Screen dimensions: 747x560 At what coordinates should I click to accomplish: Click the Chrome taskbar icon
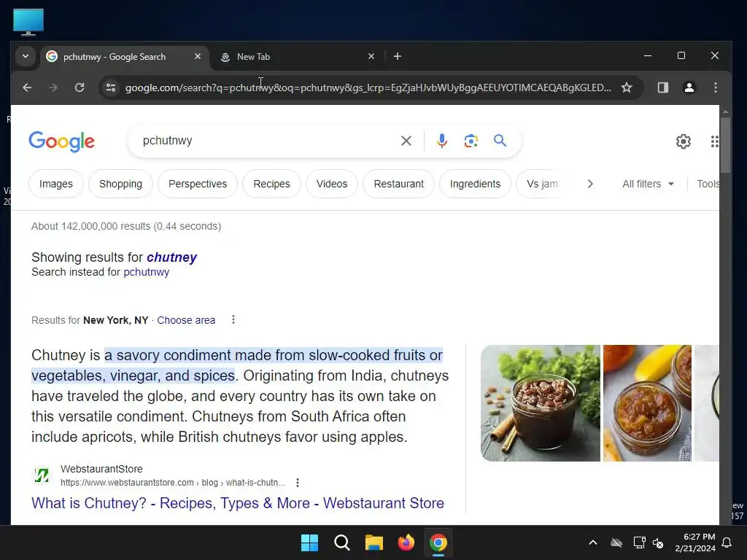(x=438, y=542)
